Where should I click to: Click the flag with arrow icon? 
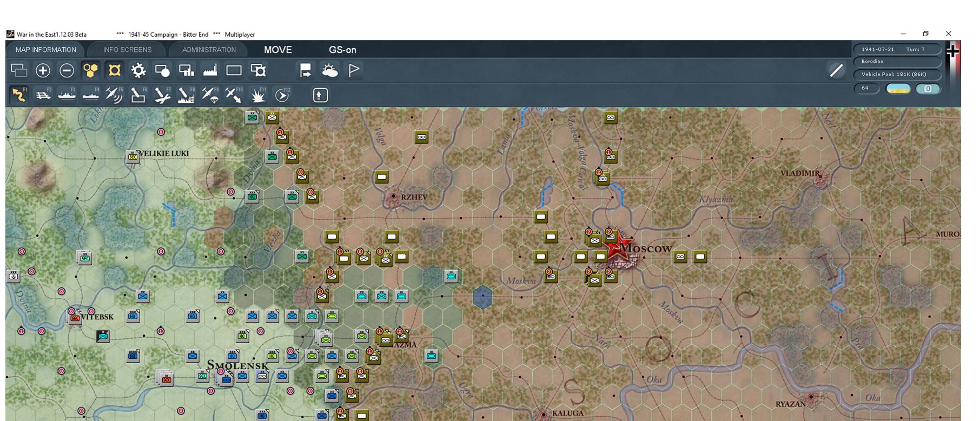pyautogui.click(x=306, y=70)
